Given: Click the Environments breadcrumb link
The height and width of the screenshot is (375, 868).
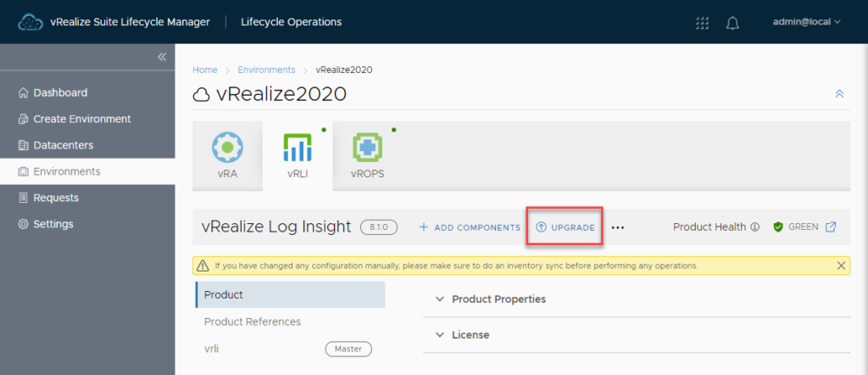Looking at the screenshot, I should (266, 70).
